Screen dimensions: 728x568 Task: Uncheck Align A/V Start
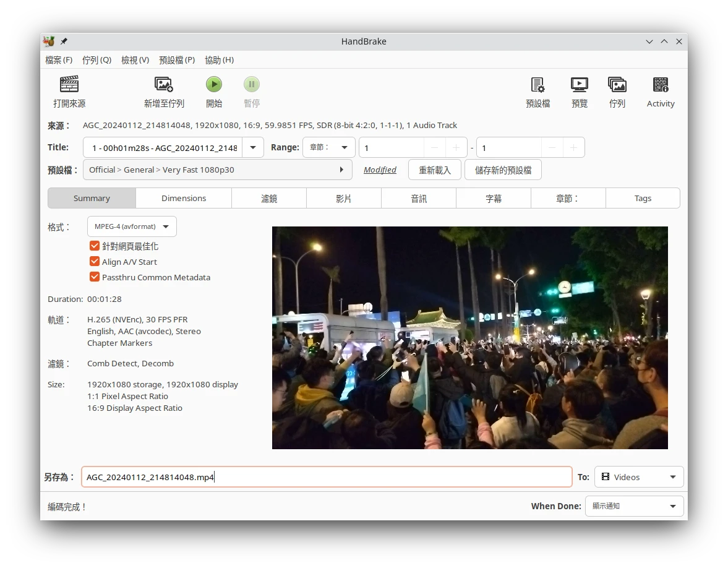(95, 262)
